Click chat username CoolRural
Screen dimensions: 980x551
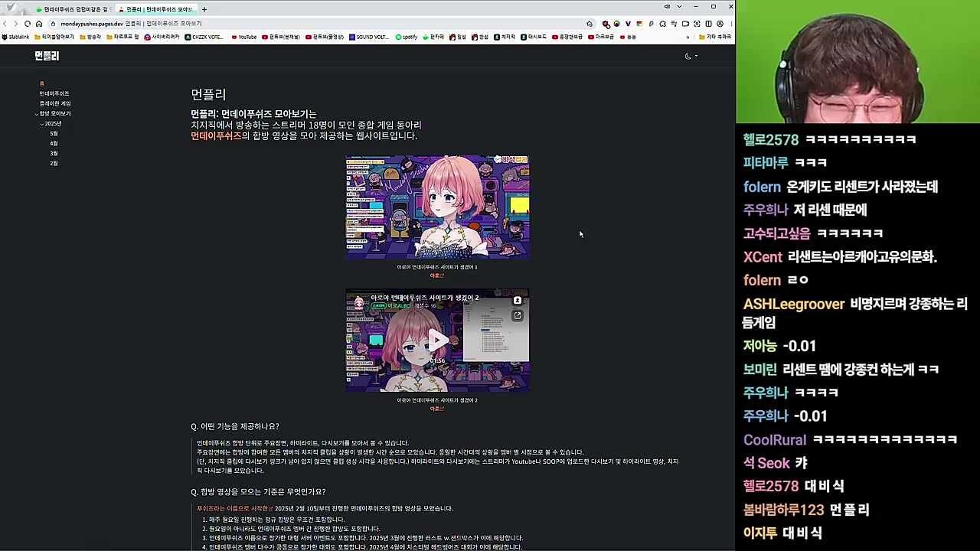(x=775, y=440)
